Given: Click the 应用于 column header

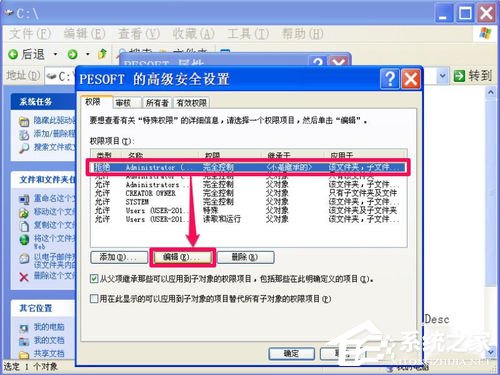Looking at the screenshot, I should tap(365, 154).
